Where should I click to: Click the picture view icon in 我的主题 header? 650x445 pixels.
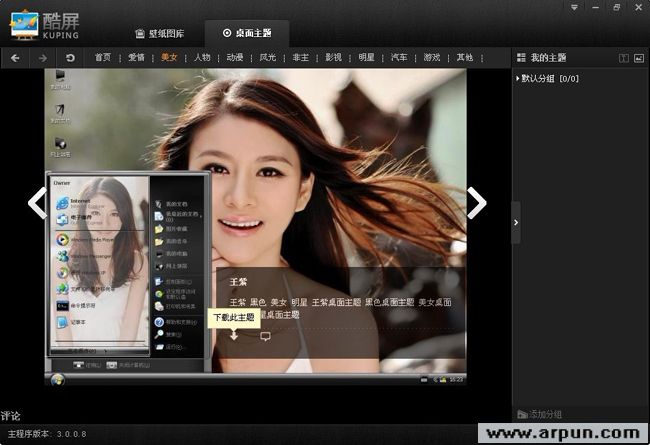(x=639, y=58)
